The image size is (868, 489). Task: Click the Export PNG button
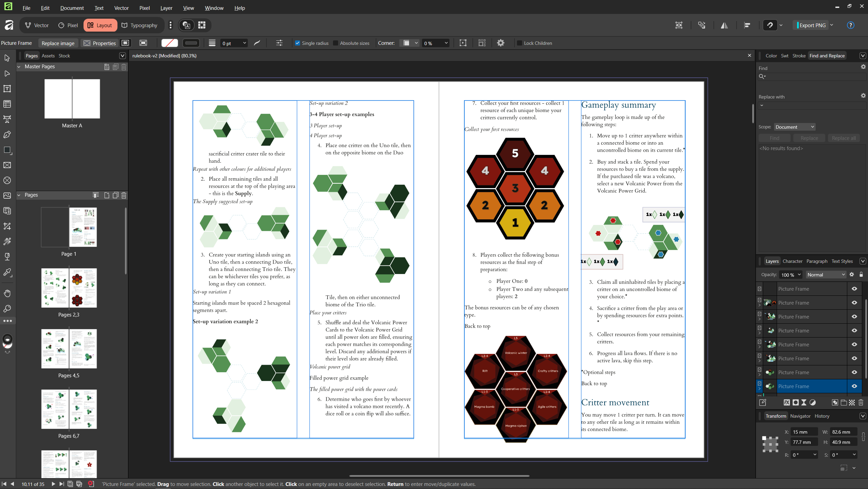click(812, 25)
